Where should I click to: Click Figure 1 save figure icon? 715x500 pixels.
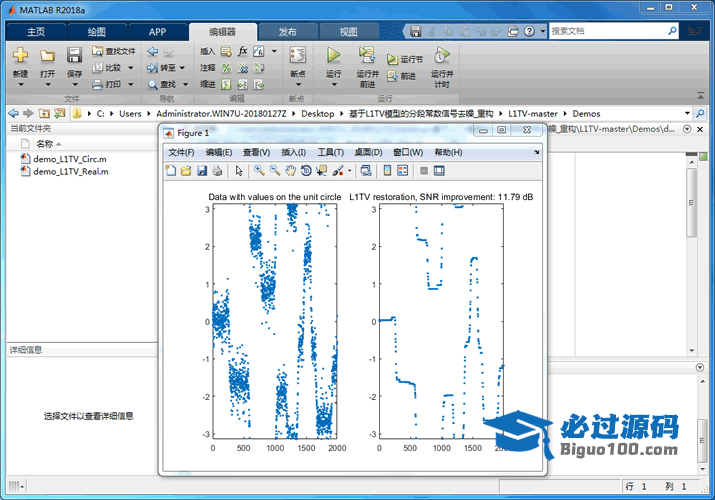pyautogui.click(x=202, y=171)
